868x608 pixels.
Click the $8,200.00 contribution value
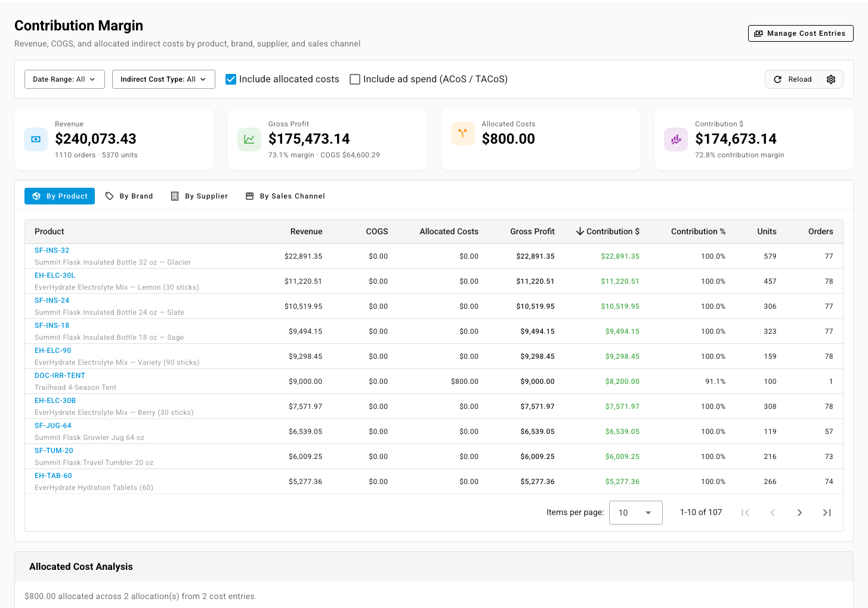[622, 381]
